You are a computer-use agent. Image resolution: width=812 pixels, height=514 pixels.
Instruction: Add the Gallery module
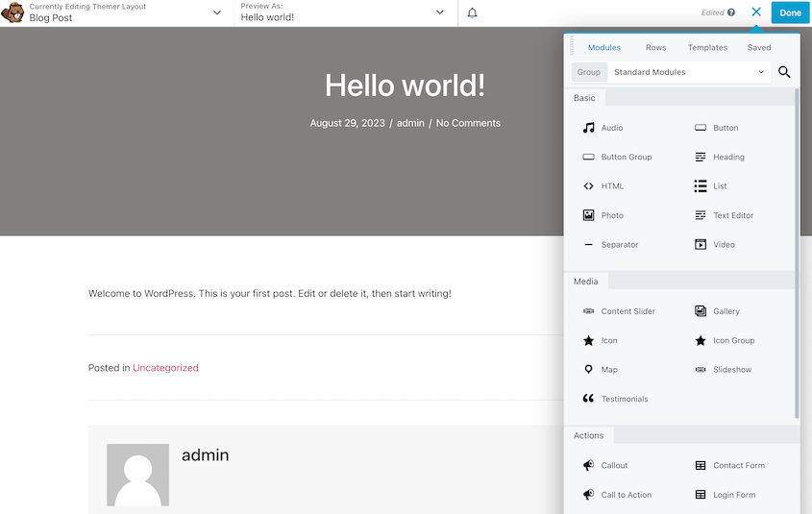[x=717, y=311]
